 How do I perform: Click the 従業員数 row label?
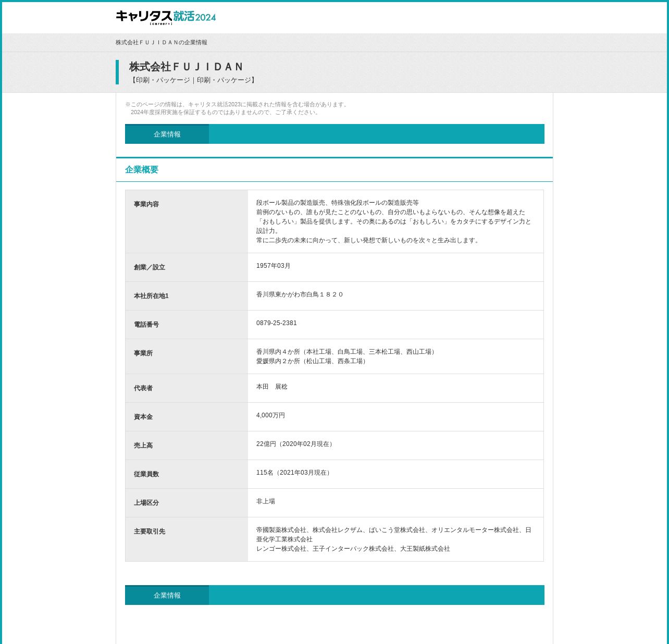coord(146,474)
